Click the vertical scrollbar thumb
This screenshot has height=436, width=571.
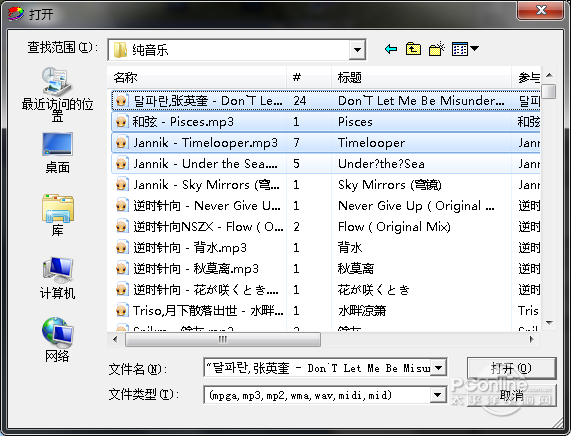pos(549,91)
